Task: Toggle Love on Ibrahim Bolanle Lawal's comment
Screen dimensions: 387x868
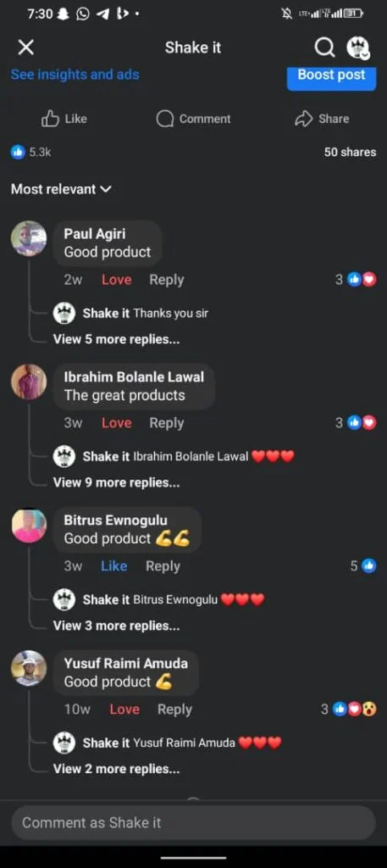Action: pos(117,423)
